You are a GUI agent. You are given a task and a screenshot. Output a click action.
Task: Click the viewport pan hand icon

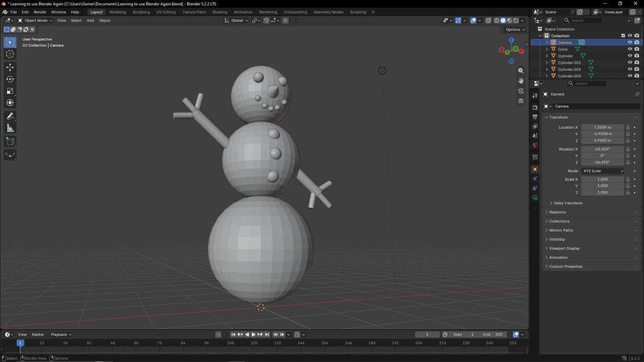(521, 80)
